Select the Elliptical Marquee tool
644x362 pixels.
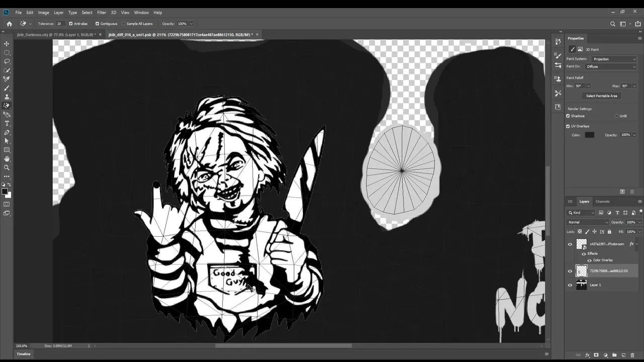click(7, 53)
